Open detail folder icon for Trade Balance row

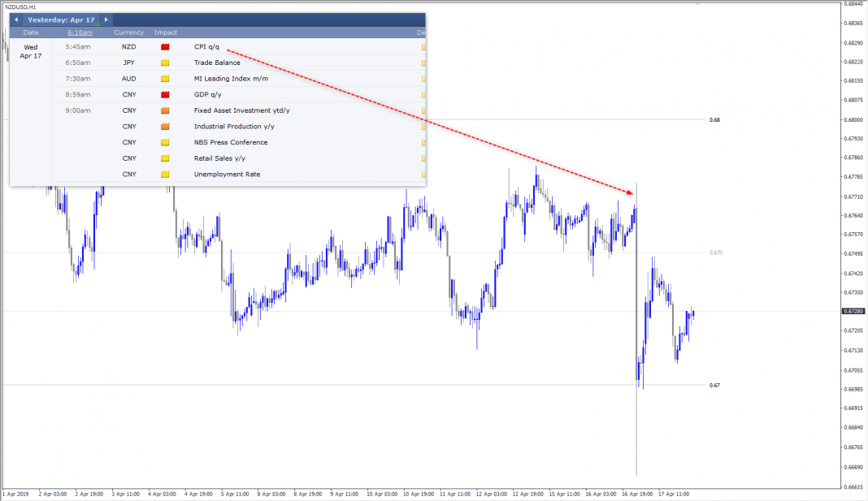pos(423,63)
